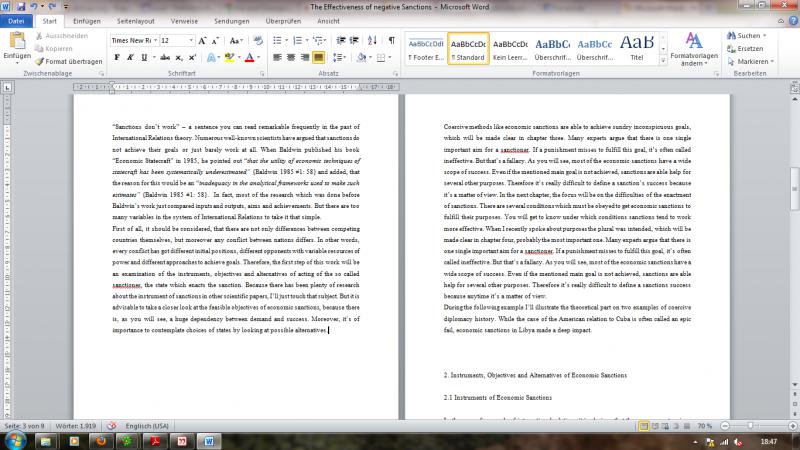
Task: Open the Word help question mark icon
Action: (791, 20)
